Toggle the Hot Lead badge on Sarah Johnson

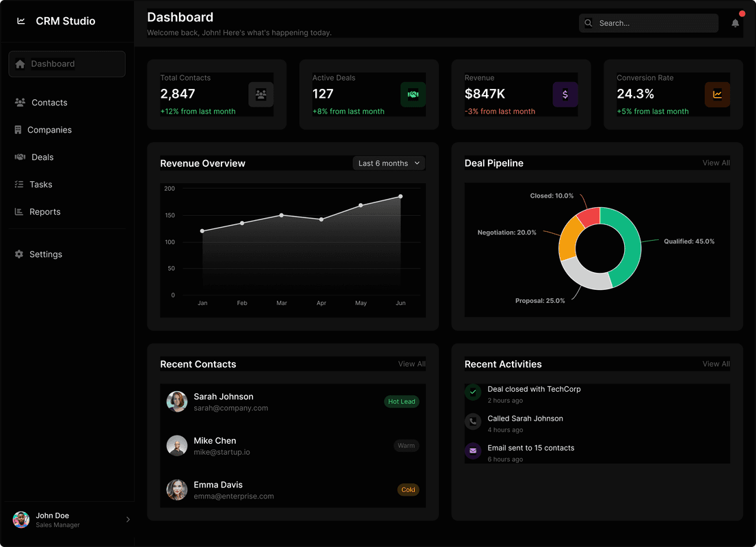pyautogui.click(x=402, y=401)
